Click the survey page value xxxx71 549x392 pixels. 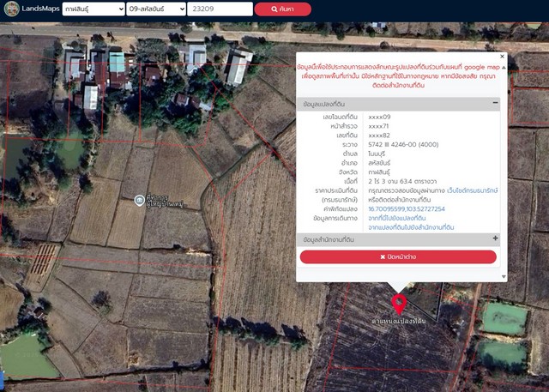coord(378,126)
